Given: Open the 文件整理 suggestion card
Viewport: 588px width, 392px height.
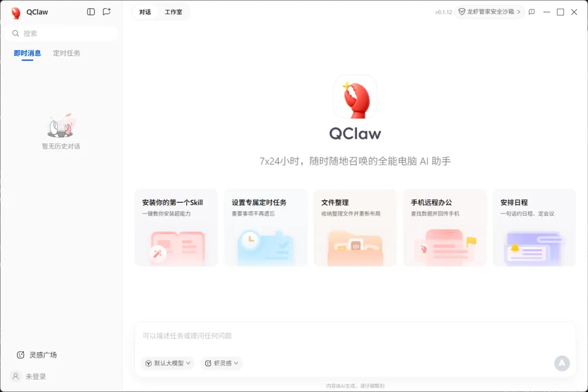Looking at the screenshot, I should click(x=355, y=228).
